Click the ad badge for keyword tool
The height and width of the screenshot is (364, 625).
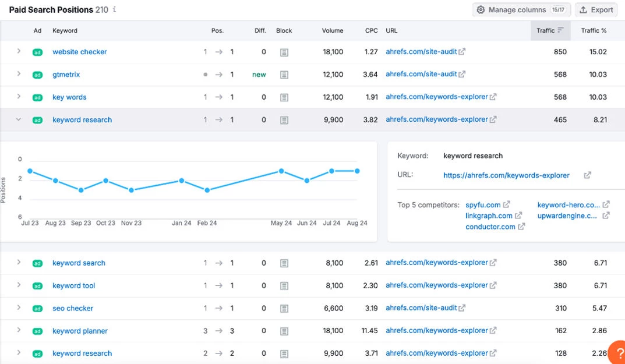point(37,286)
